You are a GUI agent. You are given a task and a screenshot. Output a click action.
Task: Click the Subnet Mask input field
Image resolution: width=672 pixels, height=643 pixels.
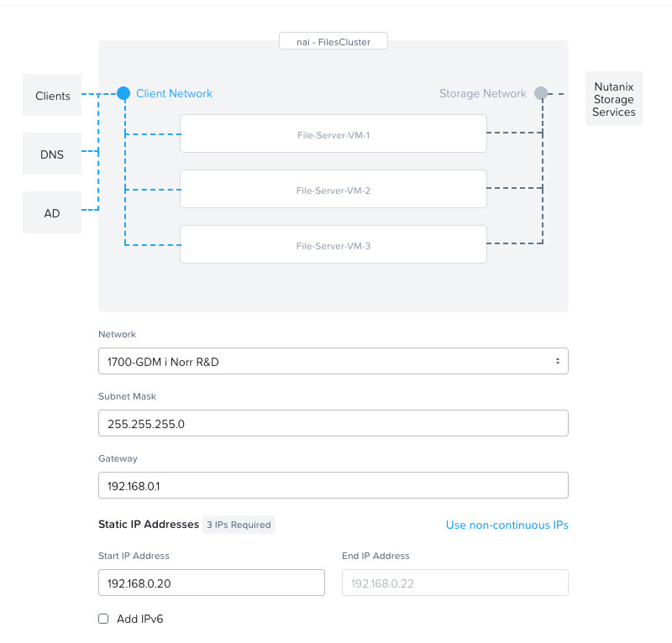333,423
